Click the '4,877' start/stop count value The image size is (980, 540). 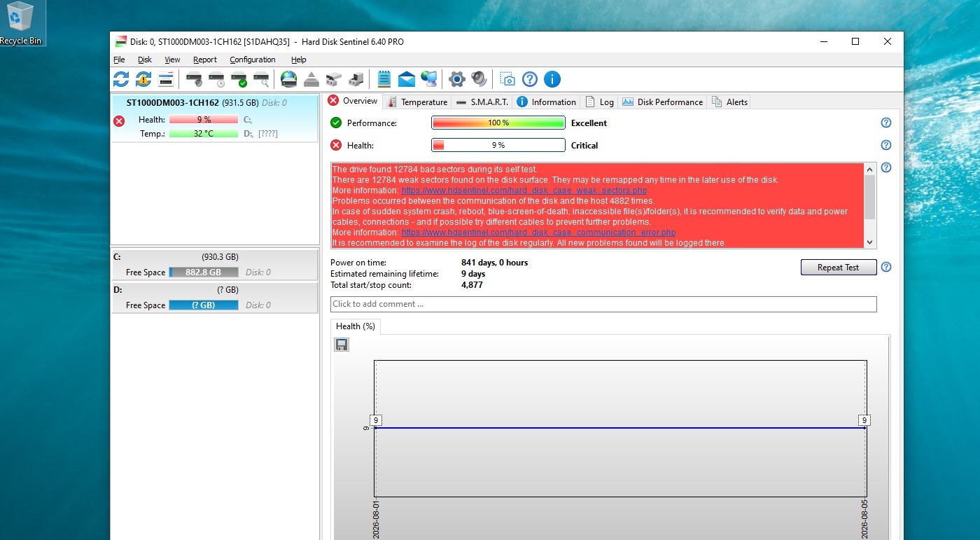pyautogui.click(x=472, y=285)
